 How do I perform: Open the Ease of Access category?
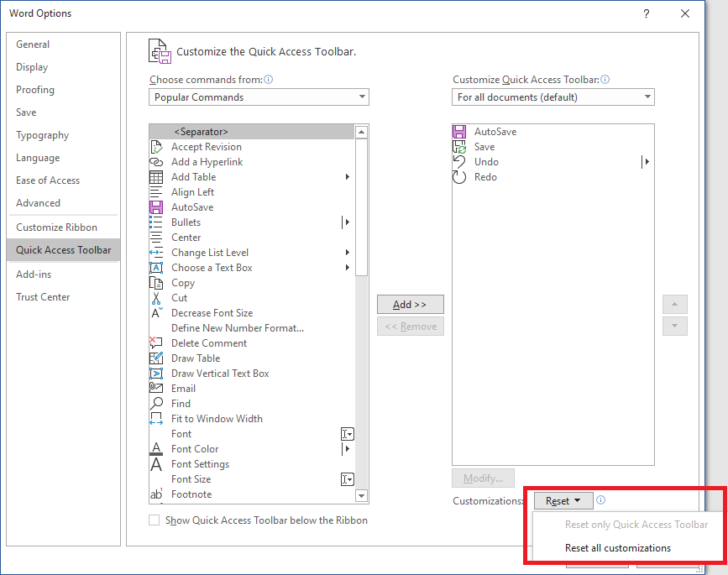[63, 180]
